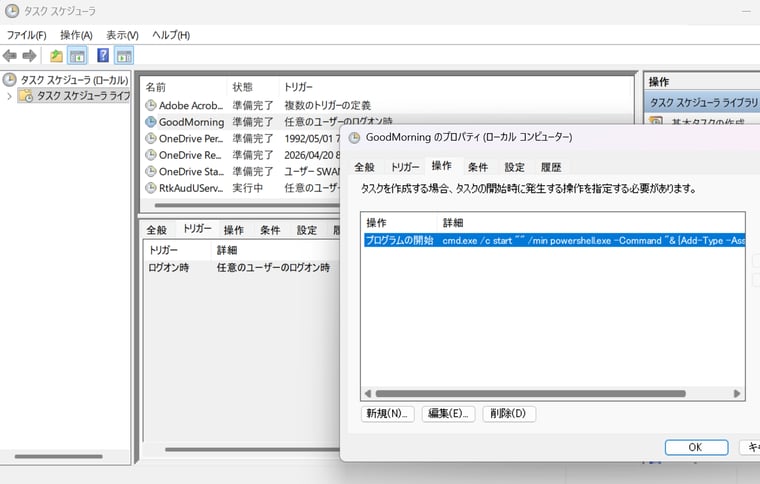Switch to the 設定 tab in properties dialog
This screenshot has height=484, width=760.
pos(514,167)
